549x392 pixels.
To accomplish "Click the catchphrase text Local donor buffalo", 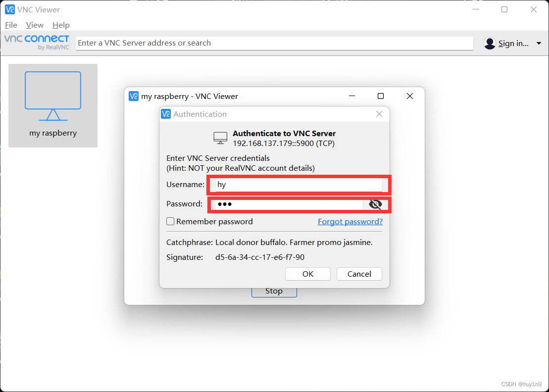I will click(x=251, y=242).
